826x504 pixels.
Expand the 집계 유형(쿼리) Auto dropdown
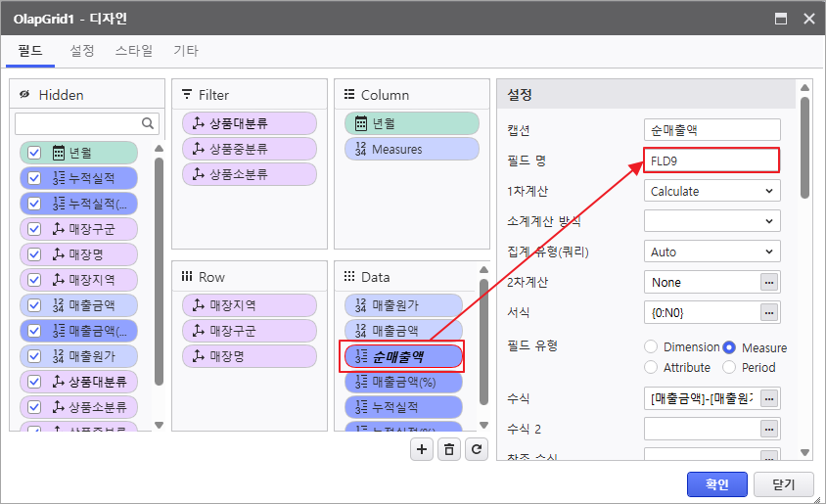click(x=711, y=252)
